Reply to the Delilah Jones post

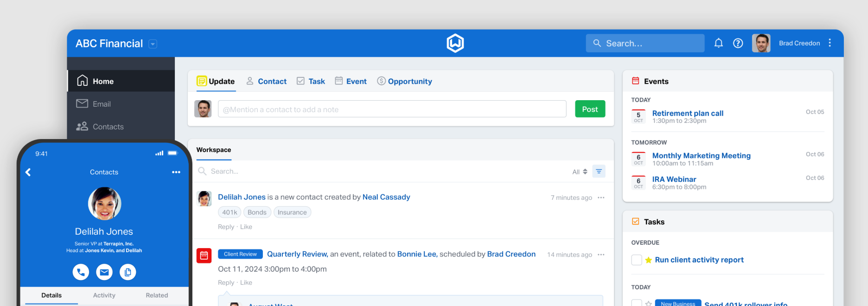pyautogui.click(x=226, y=227)
